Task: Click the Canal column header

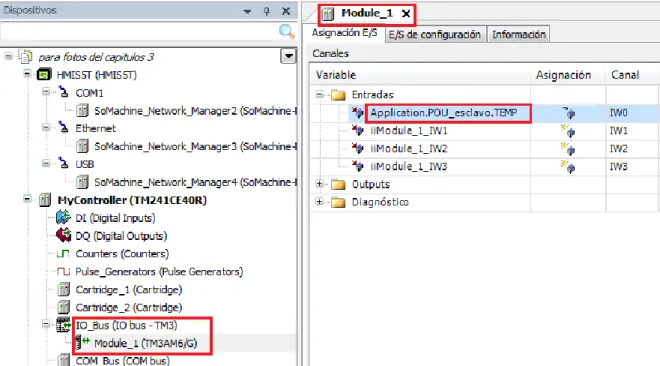Action: pyautogui.click(x=625, y=75)
